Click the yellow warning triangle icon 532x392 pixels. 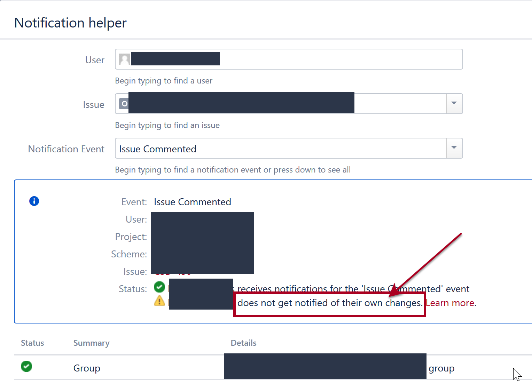pyautogui.click(x=159, y=301)
